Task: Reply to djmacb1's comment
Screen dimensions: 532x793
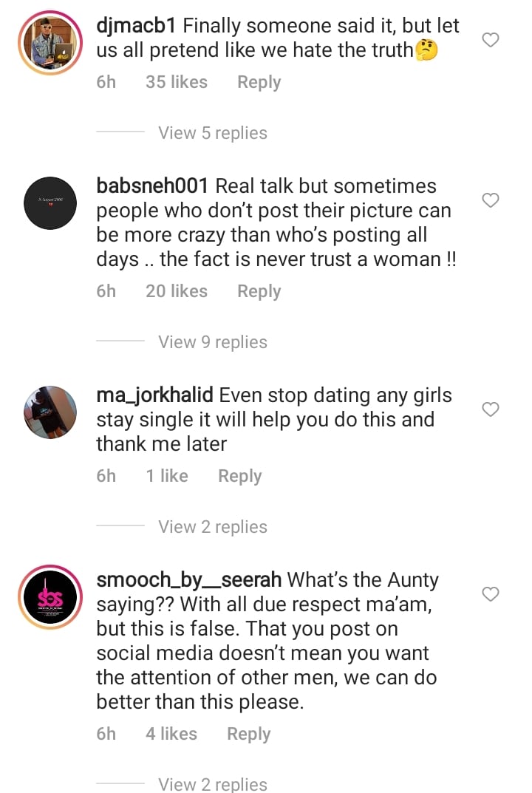Action: (259, 82)
